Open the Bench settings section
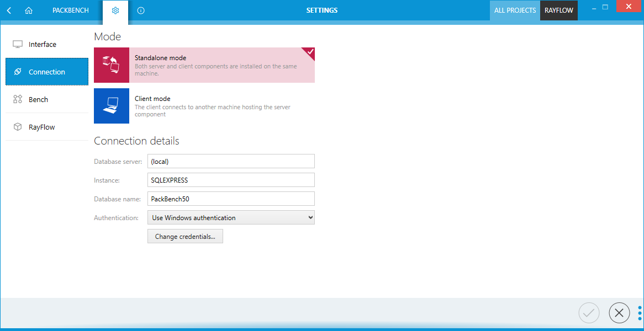 point(37,99)
